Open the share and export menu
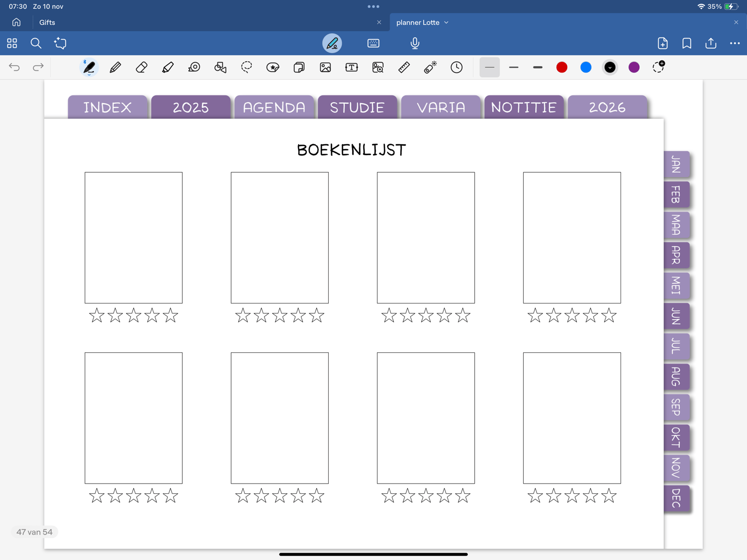Image resolution: width=747 pixels, height=560 pixels. [x=711, y=43]
